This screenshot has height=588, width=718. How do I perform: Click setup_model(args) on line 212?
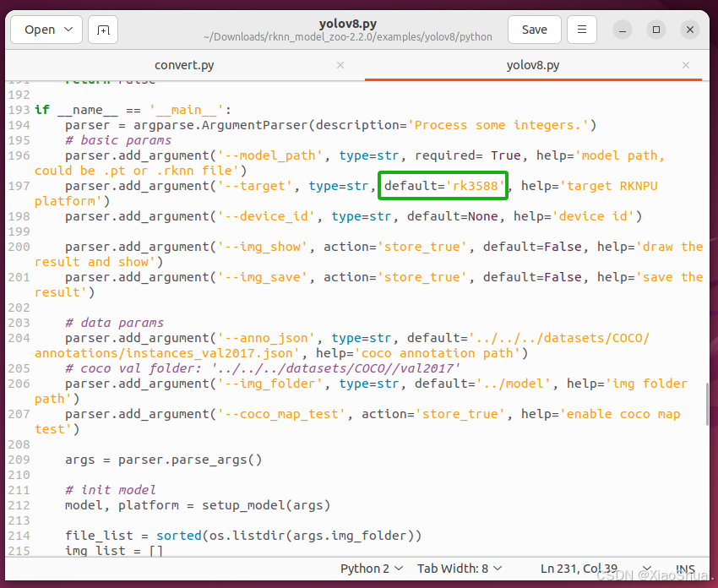266,505
